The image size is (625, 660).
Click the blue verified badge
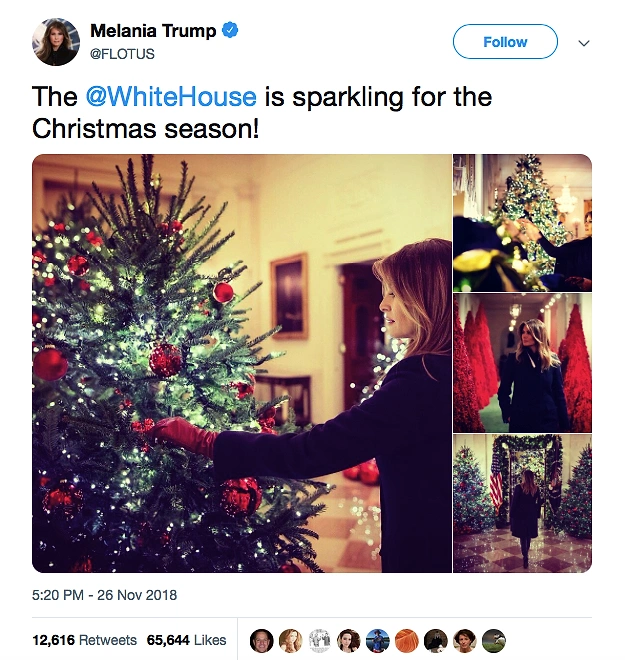pyautogui.click(x=230, y=31)
